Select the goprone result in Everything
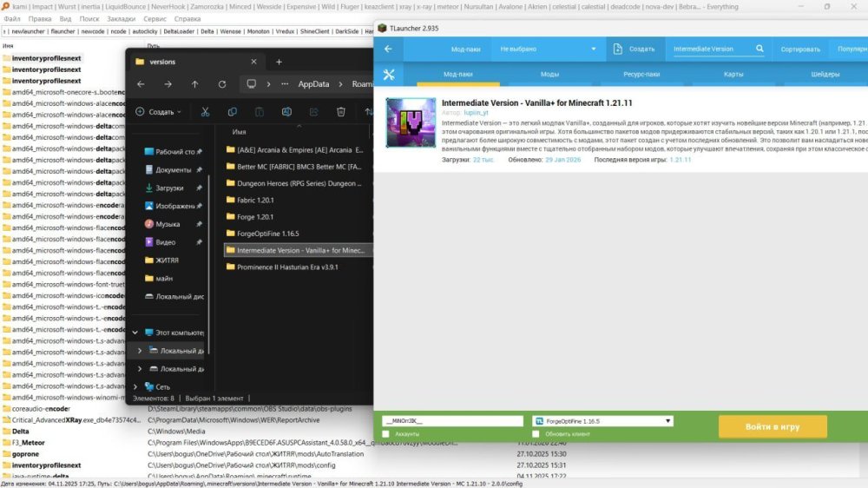868x488 pixels. click(25, 453)
